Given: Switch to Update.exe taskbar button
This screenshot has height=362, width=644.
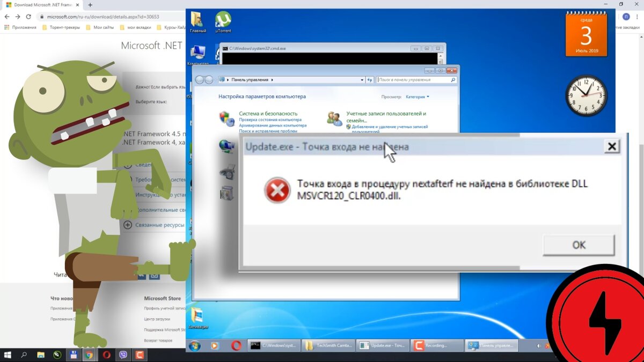Looking at the screenshot, I should tap(383, 345).
